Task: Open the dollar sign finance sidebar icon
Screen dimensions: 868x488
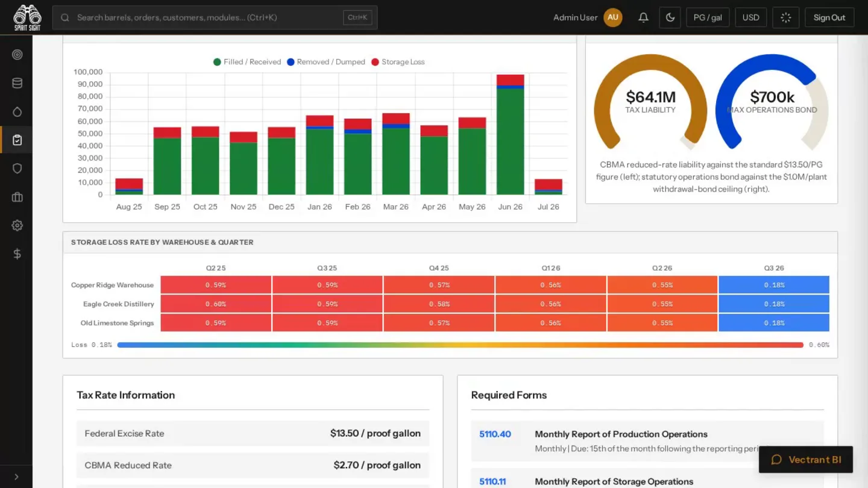Action: pyautogui.click(x=17, y=254)
